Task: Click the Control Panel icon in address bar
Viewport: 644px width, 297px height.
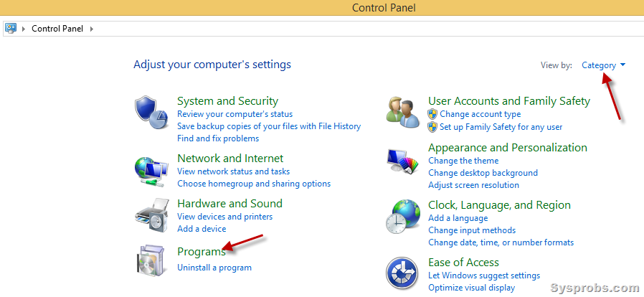Action: tap(10, 29)
